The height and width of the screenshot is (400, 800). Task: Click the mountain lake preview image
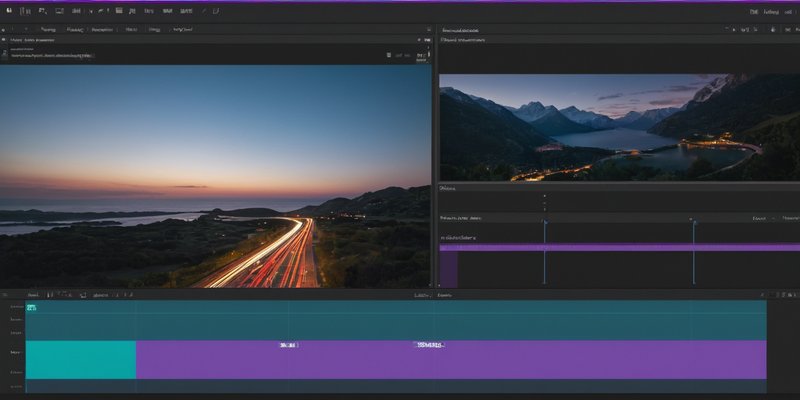pos(619,128)
